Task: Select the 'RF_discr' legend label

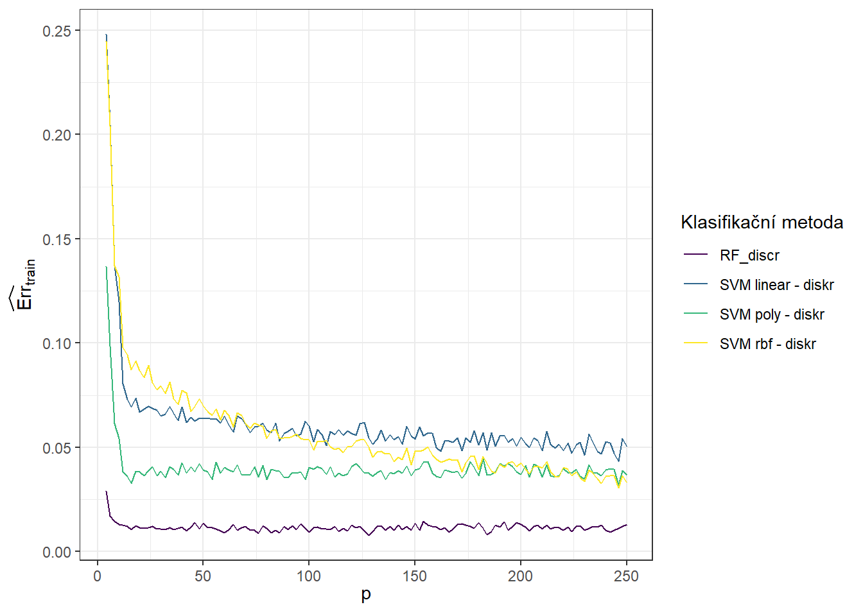Action: tap(749, 255)
